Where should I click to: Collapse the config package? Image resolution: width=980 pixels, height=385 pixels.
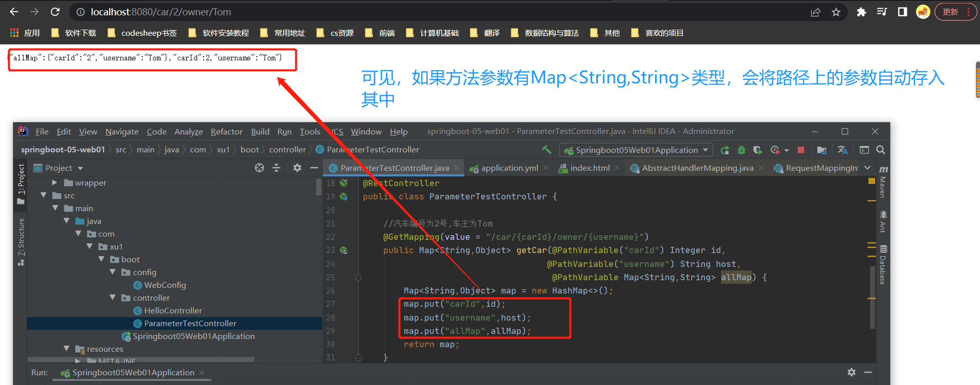tap(113, 272)
